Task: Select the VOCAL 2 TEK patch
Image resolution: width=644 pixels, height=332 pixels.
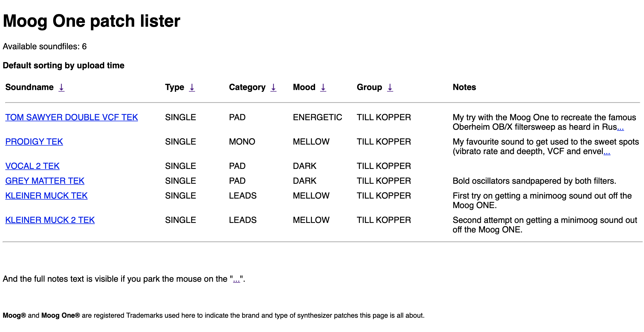Action: click(32, 166)
